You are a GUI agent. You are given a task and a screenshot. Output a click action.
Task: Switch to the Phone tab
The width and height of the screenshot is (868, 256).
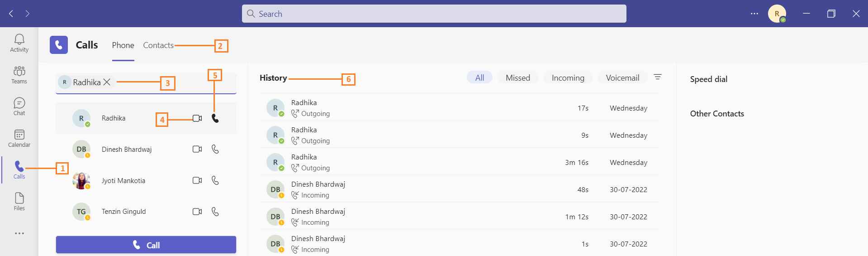(123, 45)
